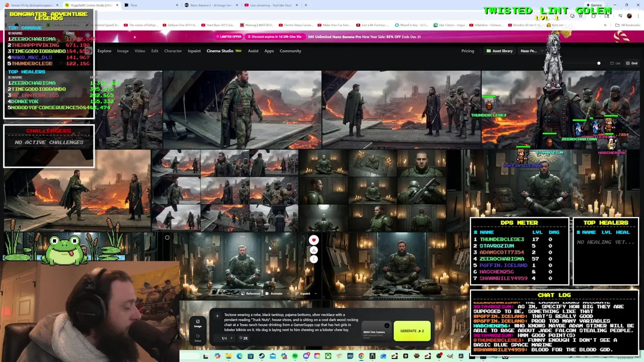The width and height of the screenshot is (644, 362).
Task: Add attachment with plus icon in prompt
Action: tap(217, 316)
